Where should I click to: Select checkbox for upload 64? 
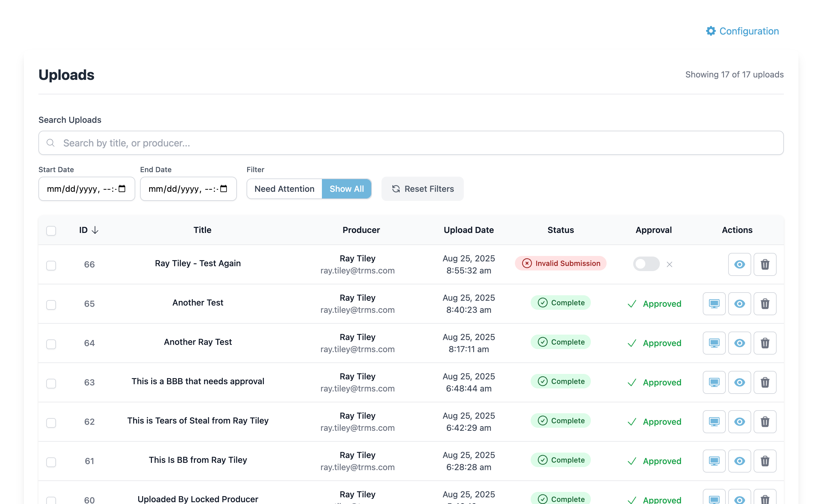pos(51,344)
